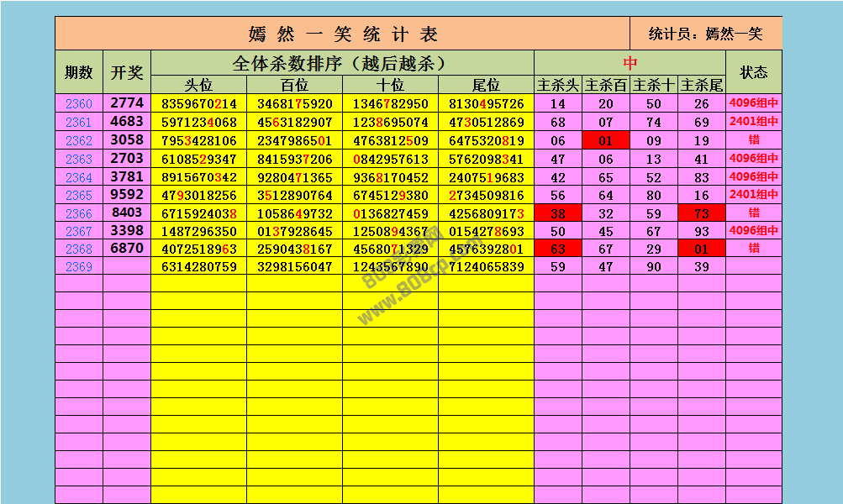Click the period number 2360 link
Viewport: 843px width, 504px height.
79,104
